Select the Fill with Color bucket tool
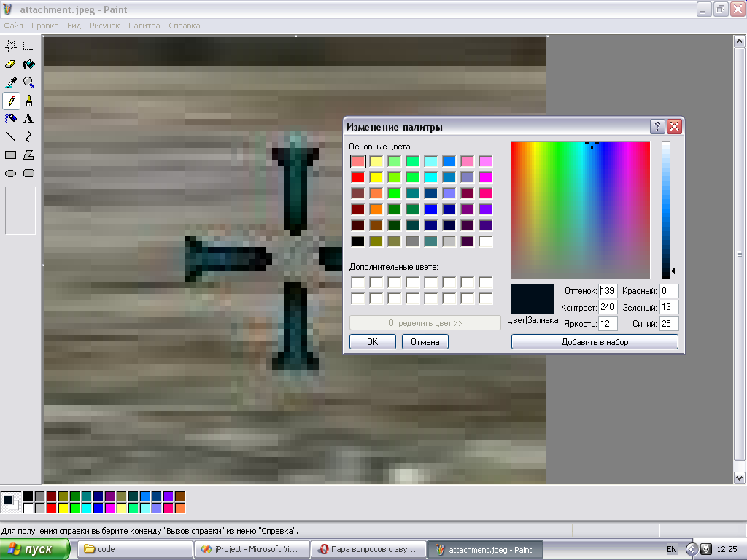The image size is (747, 560). click(28, 63)
